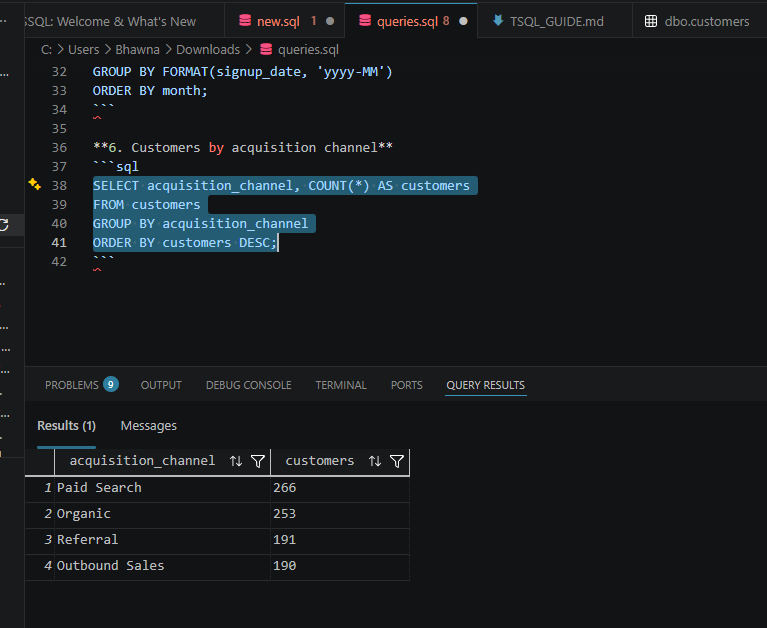Click the select-all corner cell of results grid

coord(40,462)
